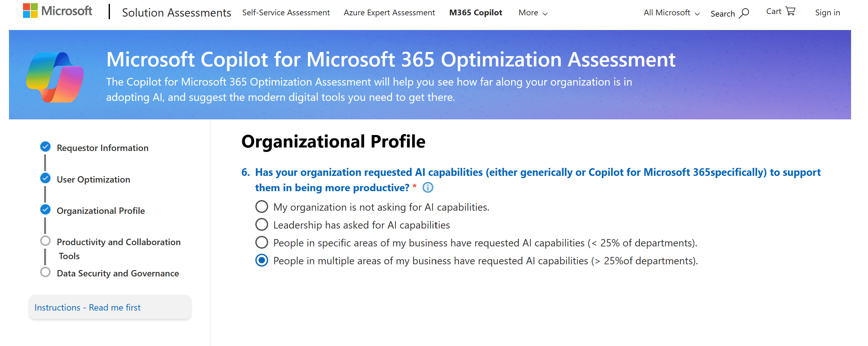Select 'My organization is not asking' option
Image resolution: width=868 pixels, height=346 pixels.
coord(261,207)
